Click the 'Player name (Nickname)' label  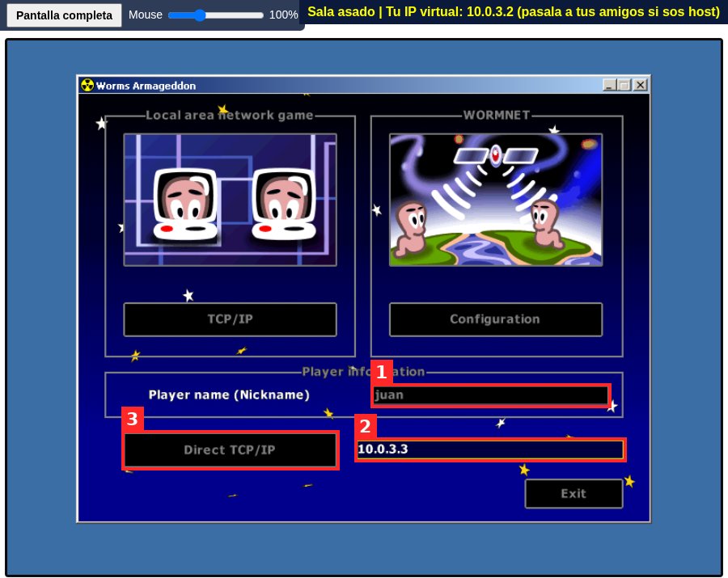229,394
